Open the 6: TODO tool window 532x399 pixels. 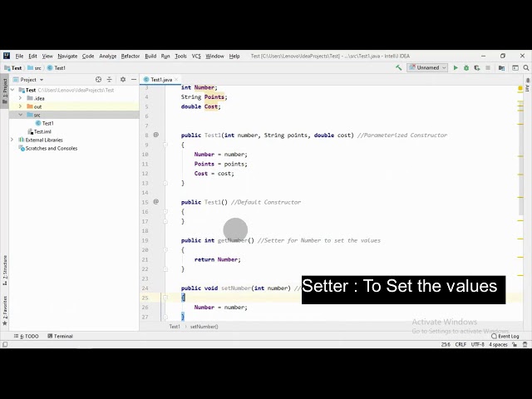(27, 336)
